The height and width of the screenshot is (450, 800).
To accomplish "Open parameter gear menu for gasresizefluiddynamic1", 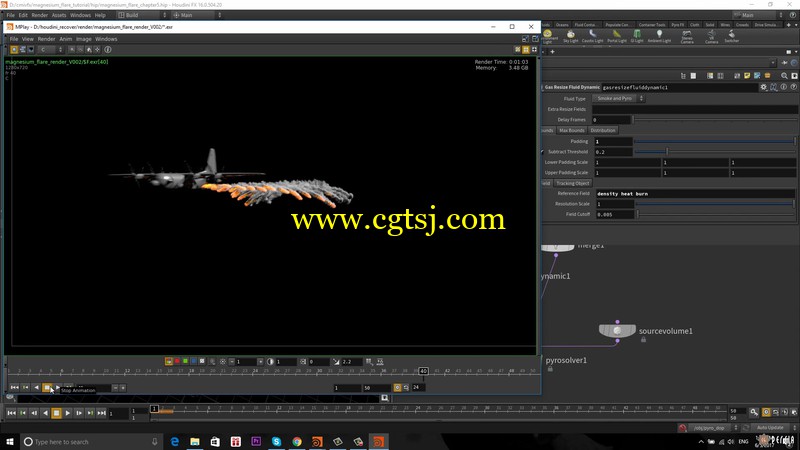I will [763, 87].
